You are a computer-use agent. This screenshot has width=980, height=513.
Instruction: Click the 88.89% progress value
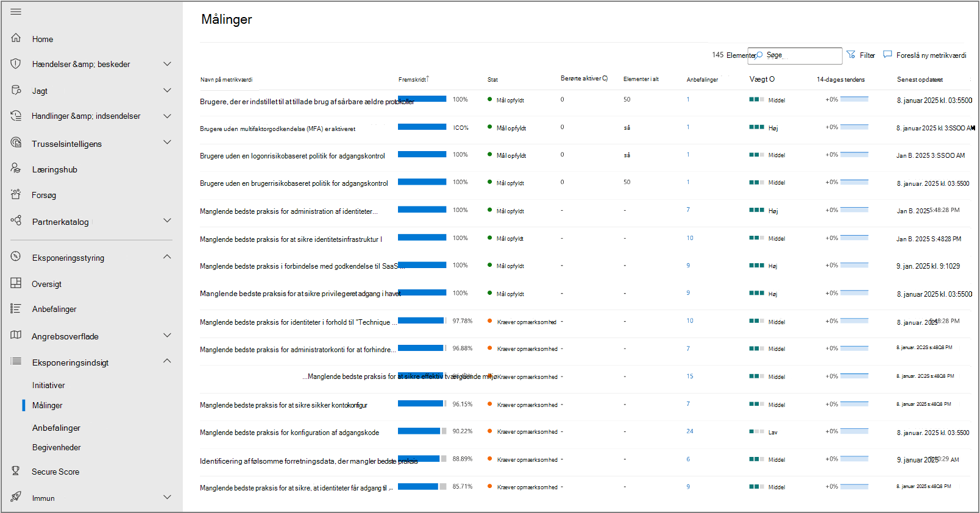click(463, 459)
